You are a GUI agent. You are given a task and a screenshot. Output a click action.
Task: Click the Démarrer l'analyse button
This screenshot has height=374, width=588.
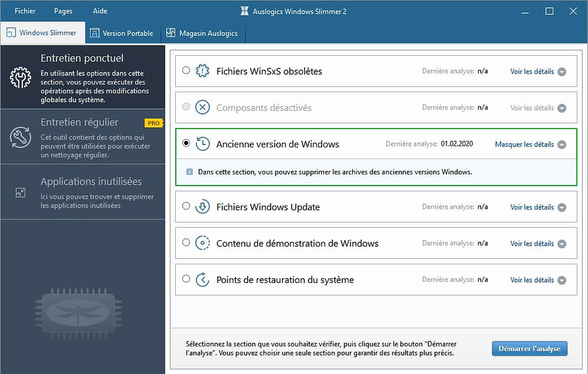coord(529,348)
